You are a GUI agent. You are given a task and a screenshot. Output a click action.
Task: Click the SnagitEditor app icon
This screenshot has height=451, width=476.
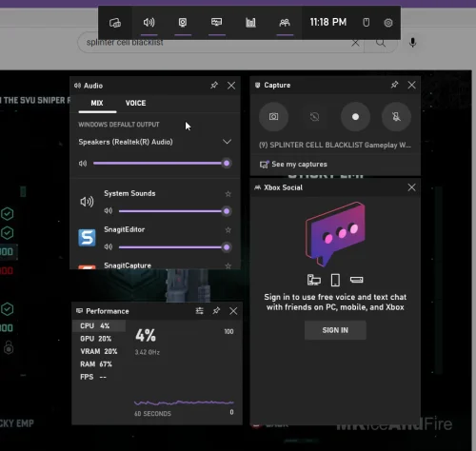pos(87,238)
